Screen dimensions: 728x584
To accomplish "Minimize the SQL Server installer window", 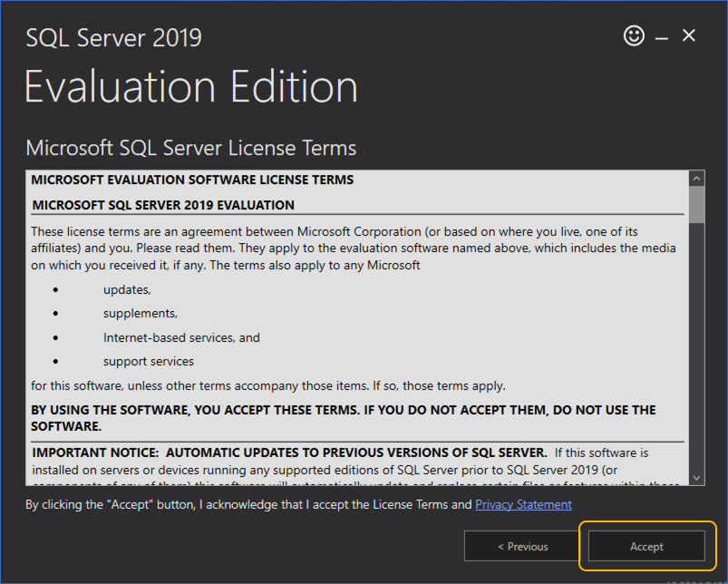I will pyautogui.click(x=662, y=38).
